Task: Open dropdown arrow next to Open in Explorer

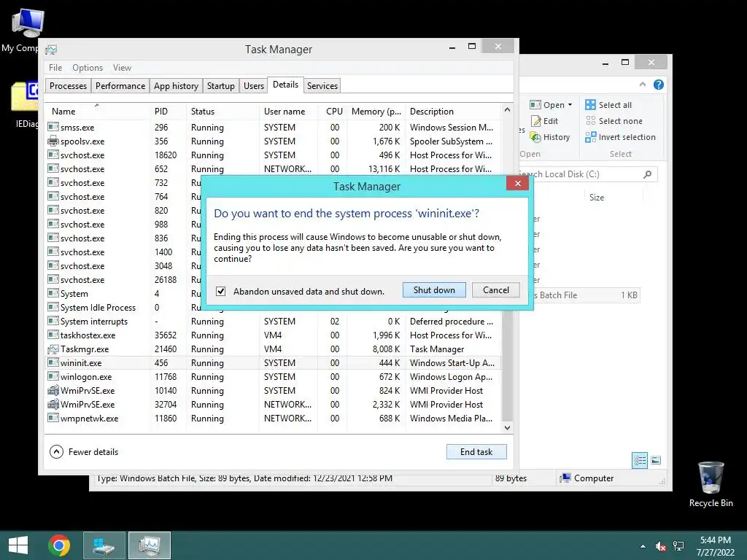Action: 570,105
